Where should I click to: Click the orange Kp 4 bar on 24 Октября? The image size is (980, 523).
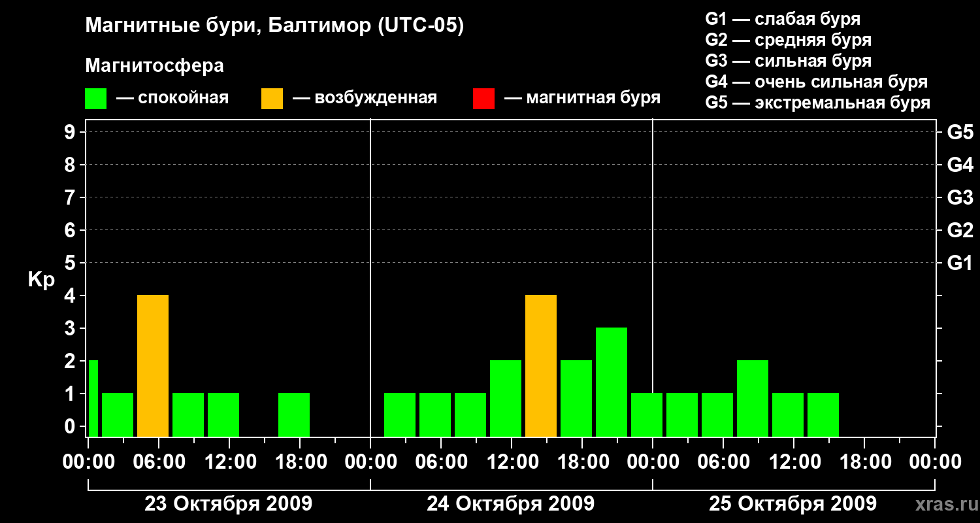541,365
